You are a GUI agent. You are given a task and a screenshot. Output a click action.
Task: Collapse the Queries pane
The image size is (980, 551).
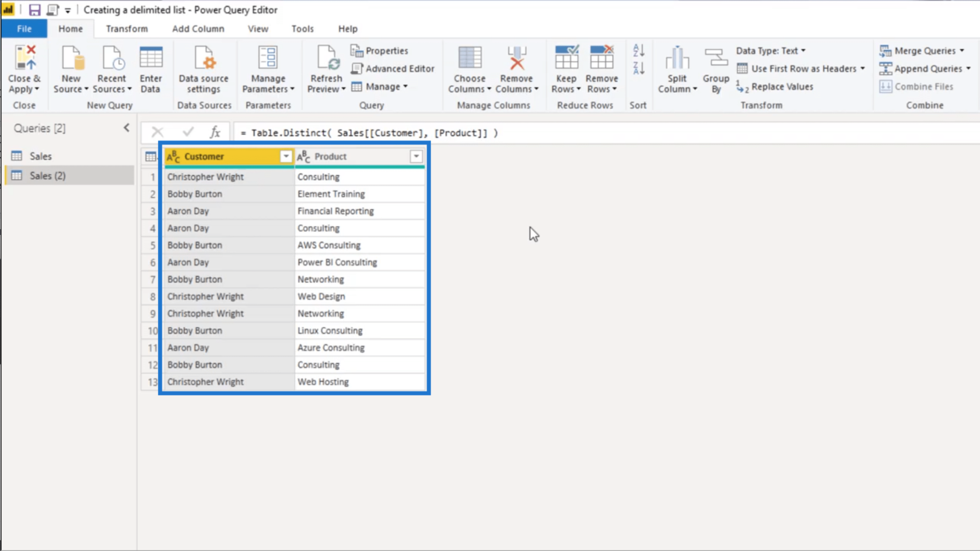coord(127,128)
